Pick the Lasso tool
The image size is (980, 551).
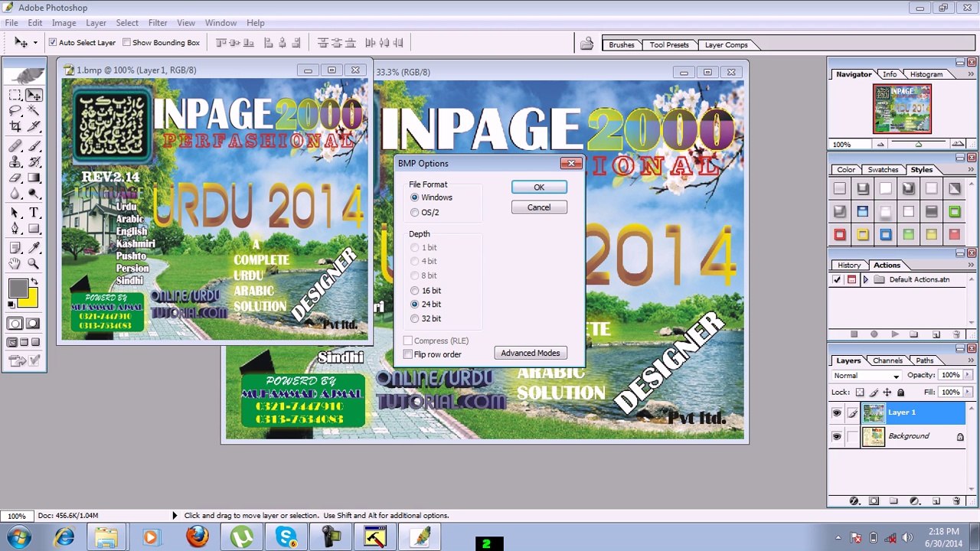point(15,111)
